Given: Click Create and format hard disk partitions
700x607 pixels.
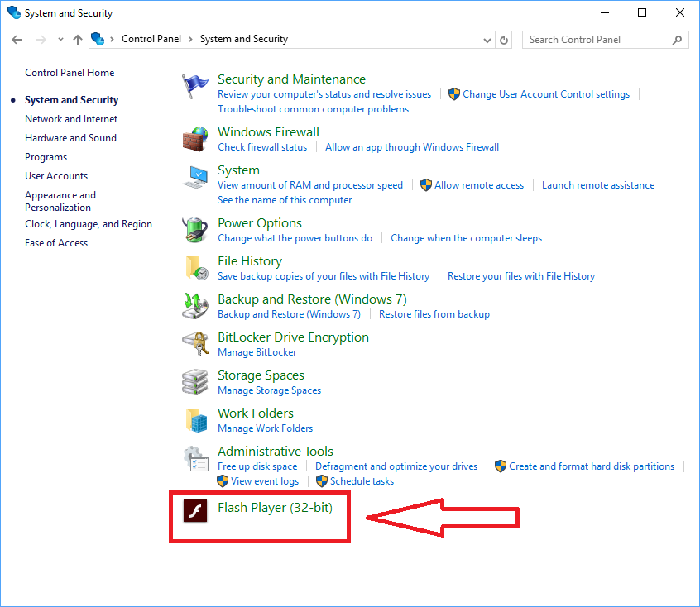Looking at the screenshot, I should tap(592, 466).
